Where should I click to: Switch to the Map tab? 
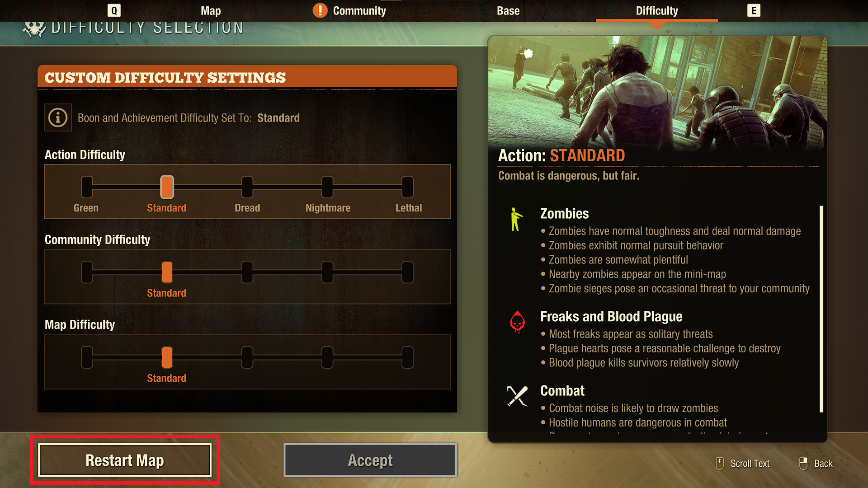click(211, 11)
